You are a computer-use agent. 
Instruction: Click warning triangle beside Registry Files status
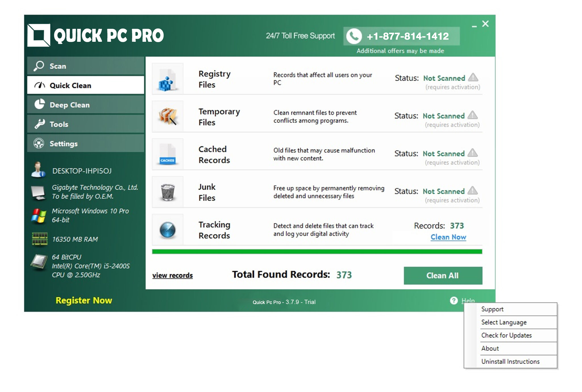473,77
